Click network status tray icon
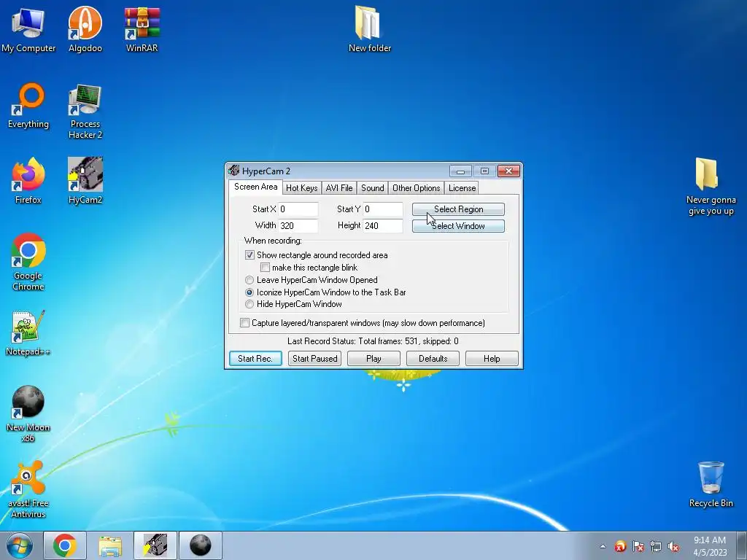 pos(656,546)
